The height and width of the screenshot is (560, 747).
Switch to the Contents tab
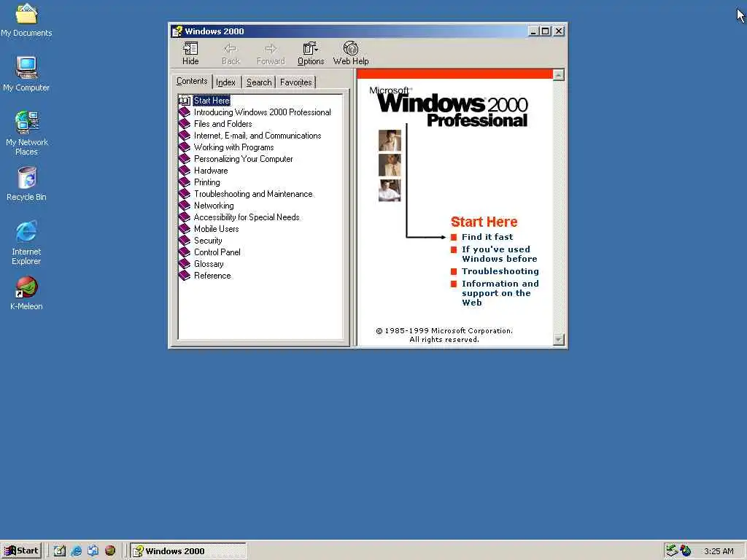click(x=192, y=81)
